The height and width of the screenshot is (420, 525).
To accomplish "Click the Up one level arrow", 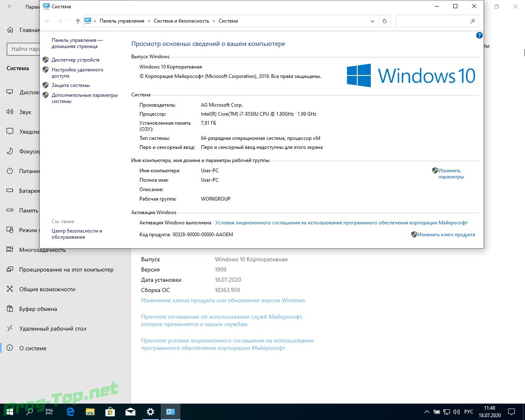I will pyautogui.click(x=78, y=21).
